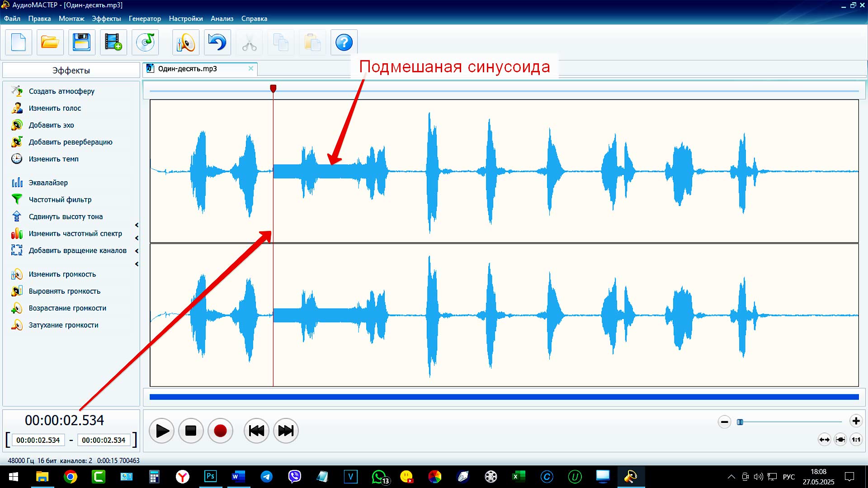Click the upper collapse arrow on the effects panel edge
Viewport: 868px width, 488px height.
(137, 225)
